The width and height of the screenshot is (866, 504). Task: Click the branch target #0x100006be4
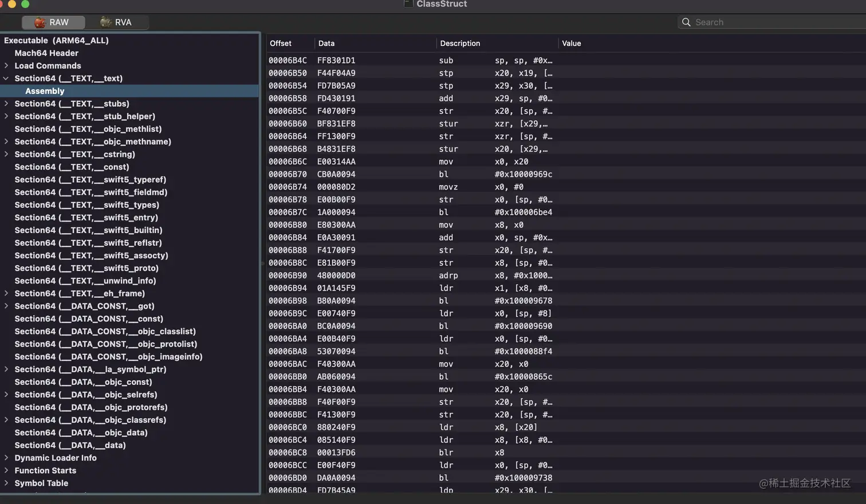pyautogui.click(x=523, y=212)
